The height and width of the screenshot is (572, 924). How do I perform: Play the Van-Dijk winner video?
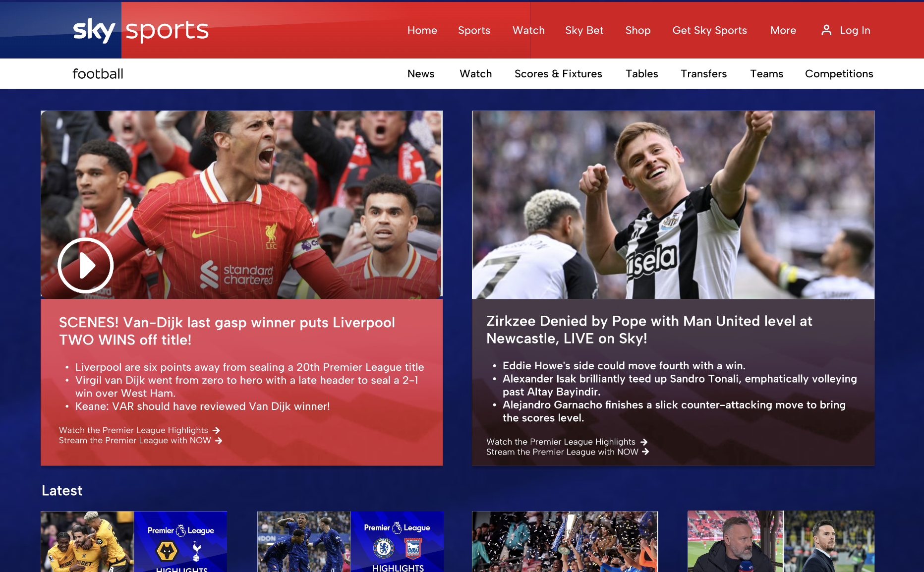(86, 266)
